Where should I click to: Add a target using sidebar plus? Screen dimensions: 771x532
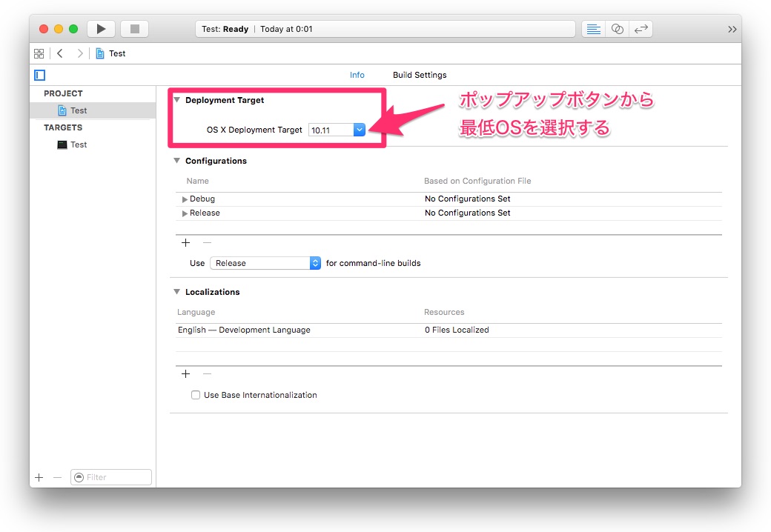pyautogui.click(x=39, y=477)
